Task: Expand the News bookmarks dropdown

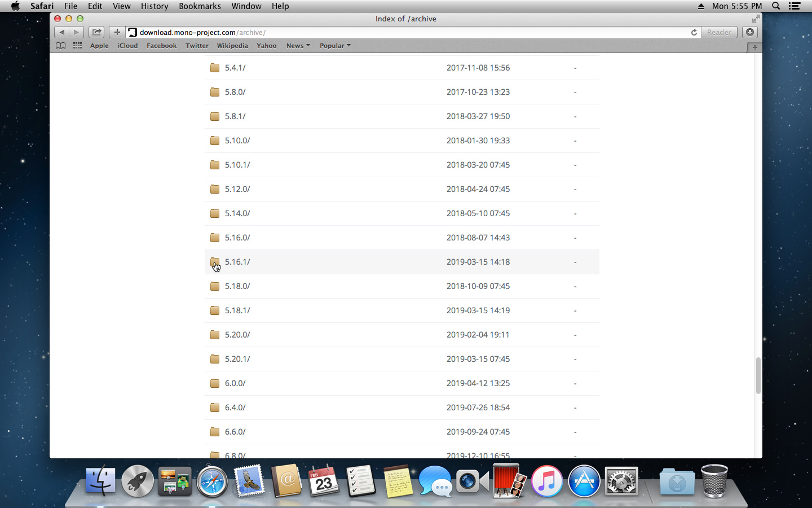Action: [298, 46]
